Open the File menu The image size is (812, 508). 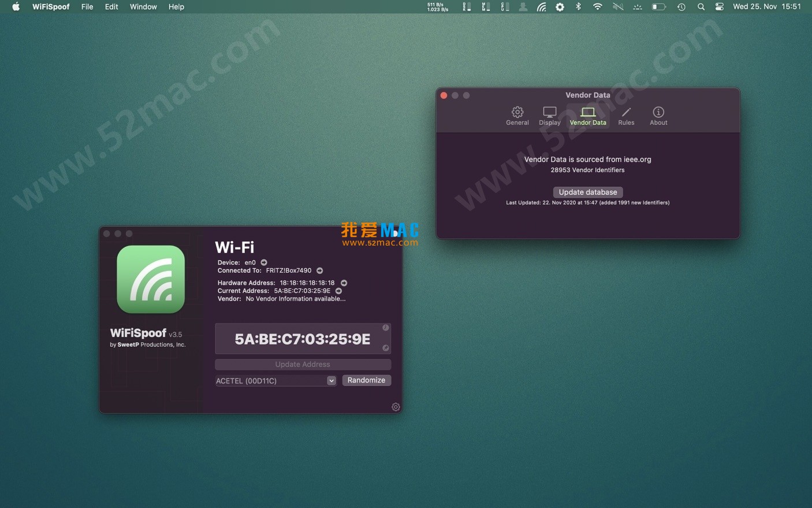(87, 7)
